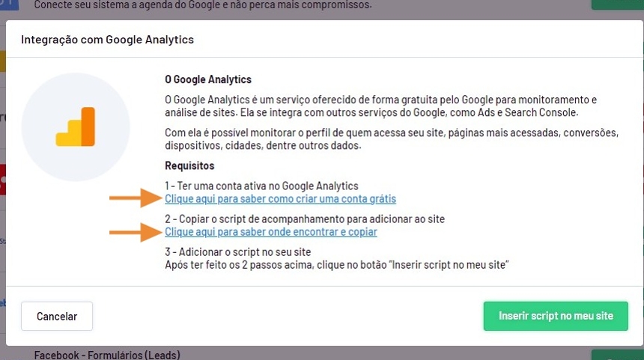Click step 1 text about active account
644x360 pixels.
pyautogui.click(x=261, y=186)
